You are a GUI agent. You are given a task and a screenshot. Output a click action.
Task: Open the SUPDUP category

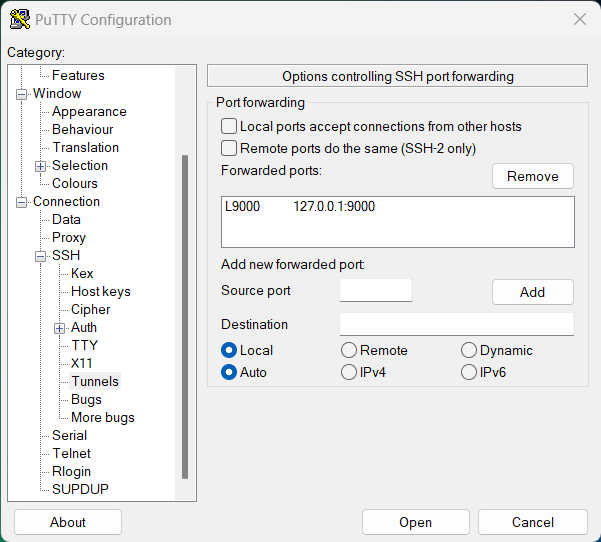[80, 489]
